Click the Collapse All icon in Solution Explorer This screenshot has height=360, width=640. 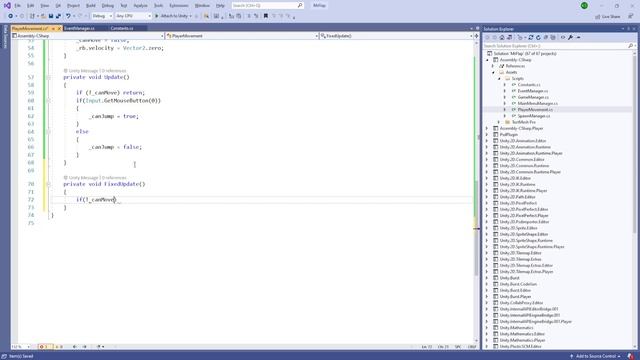tap(546, 37)
